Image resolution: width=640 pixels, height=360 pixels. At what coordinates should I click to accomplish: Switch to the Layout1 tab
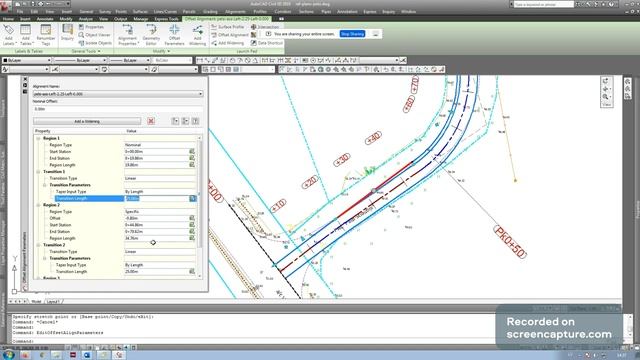coord(53,302)
